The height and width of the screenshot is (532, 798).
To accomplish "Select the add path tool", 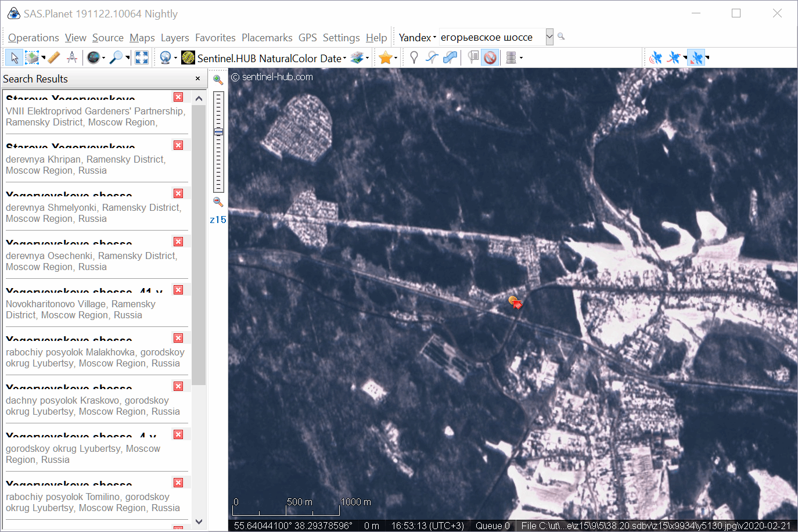I will [432, 57].
